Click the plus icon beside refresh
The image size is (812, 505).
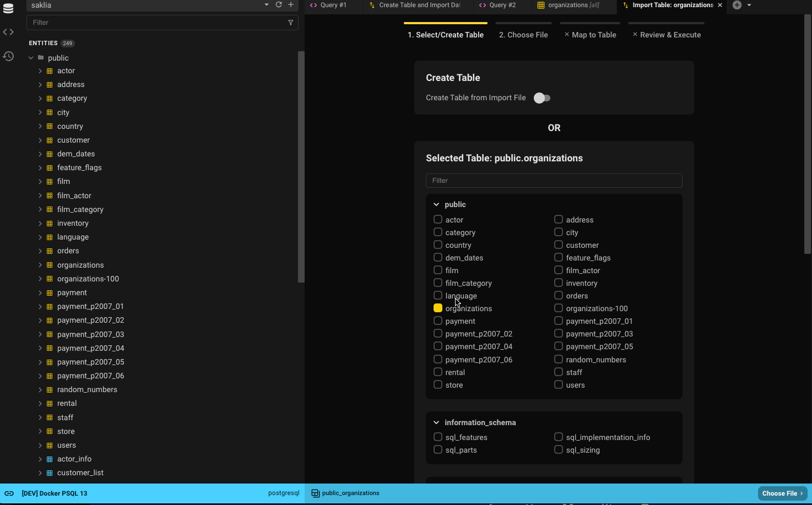point(291,5)
